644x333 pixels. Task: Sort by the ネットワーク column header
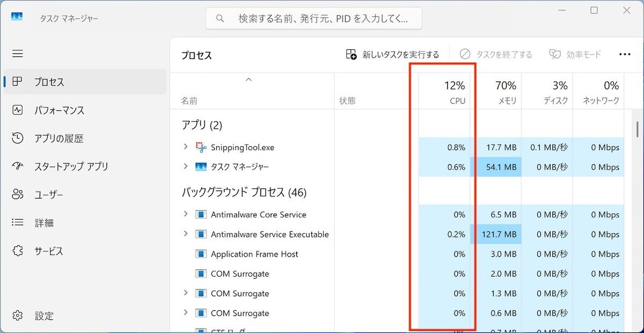598,91
